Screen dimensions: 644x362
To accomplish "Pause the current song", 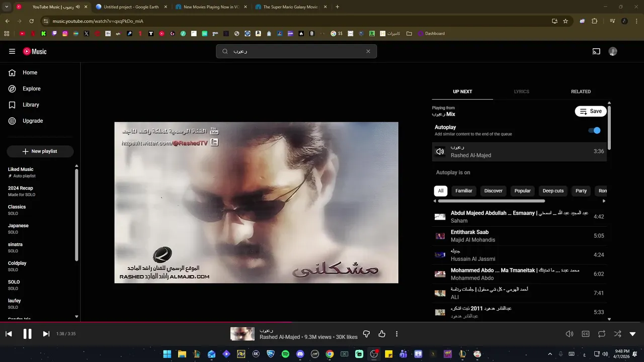I will tap(28, 334).
